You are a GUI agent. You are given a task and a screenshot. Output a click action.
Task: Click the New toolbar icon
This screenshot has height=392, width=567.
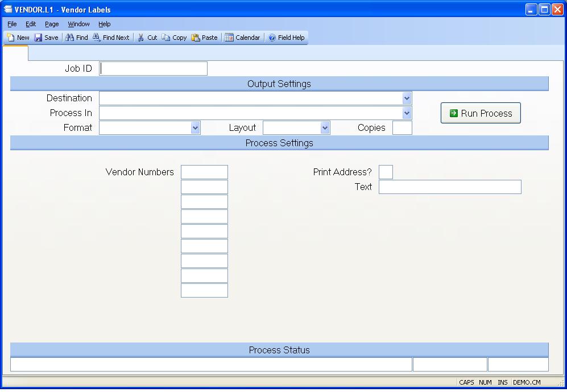click(x=11, y=38)
